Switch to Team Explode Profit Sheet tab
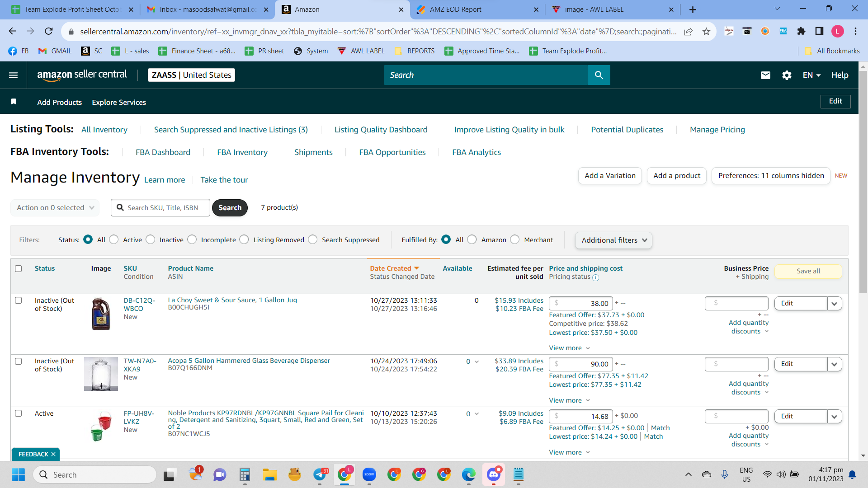Image resolution: width=868 pixels, height=488 pixels. coord(72,9)
